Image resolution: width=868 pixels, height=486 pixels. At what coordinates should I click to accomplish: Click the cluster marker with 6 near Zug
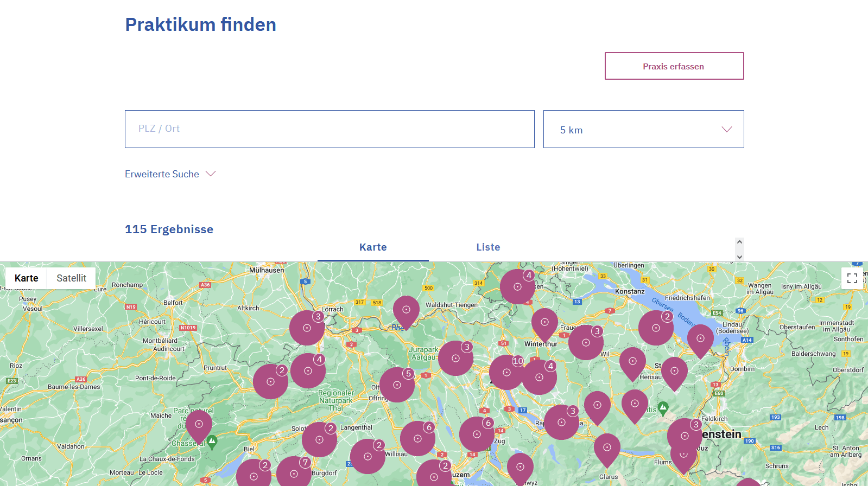(477, 434)
